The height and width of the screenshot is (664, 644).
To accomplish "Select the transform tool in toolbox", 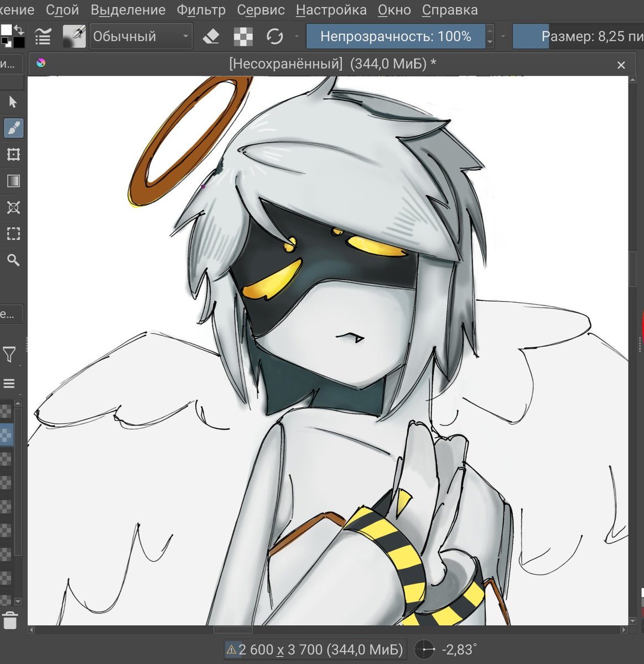I will coord(13,154).
